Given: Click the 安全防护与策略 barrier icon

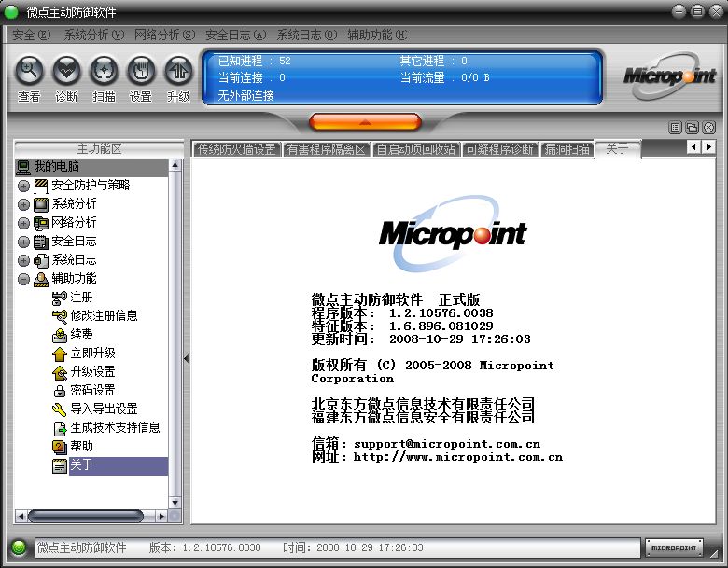Looking at the screenshot, I should point(41,187).
